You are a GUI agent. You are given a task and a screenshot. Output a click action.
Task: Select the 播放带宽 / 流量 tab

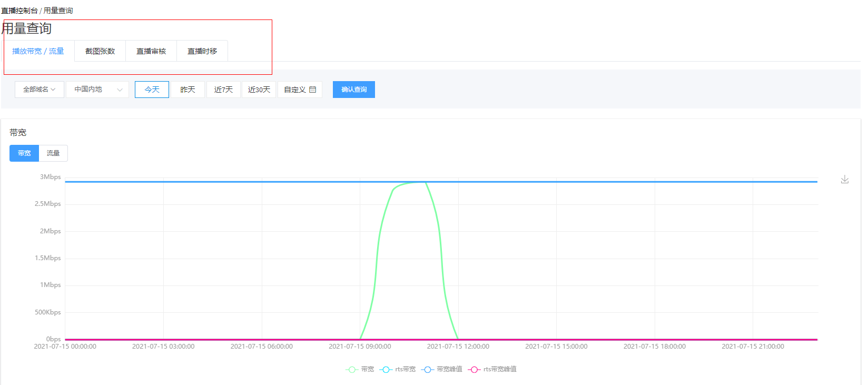tap(38, 51)
